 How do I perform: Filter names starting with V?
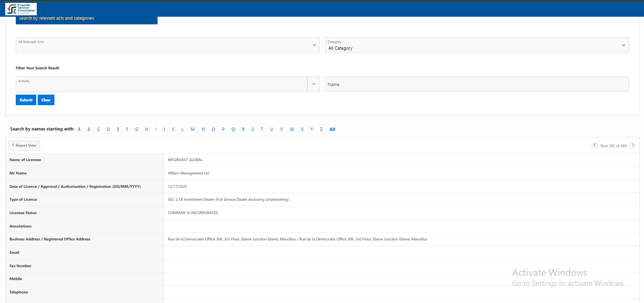[x=281, y=130]
